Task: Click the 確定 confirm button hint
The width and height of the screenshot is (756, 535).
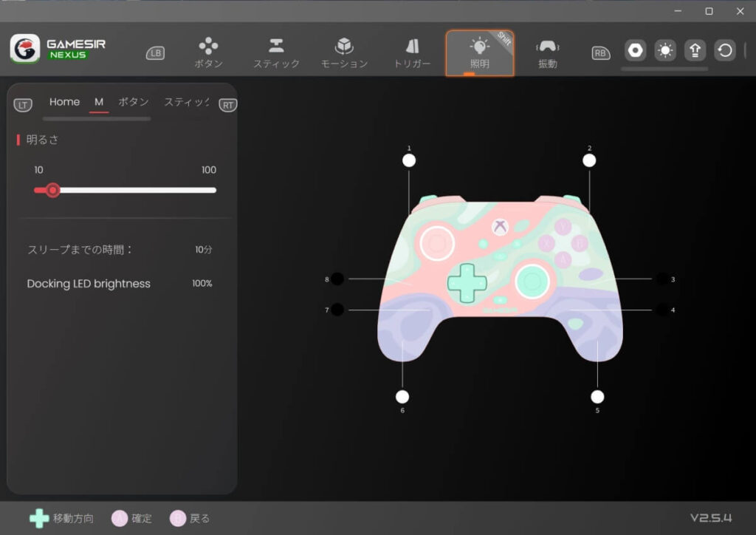Action: 131,519
